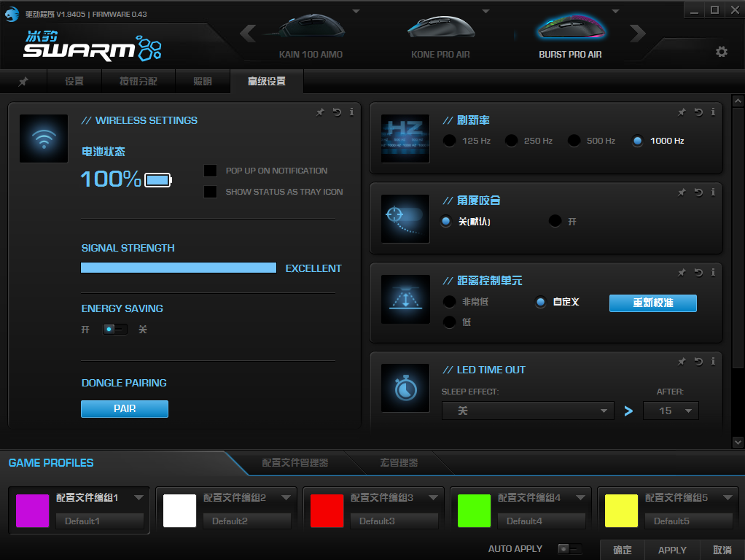This screenshot has height=560, width=745.
Task: Click the red profile 3 color swatch
Action: [327, 510]
